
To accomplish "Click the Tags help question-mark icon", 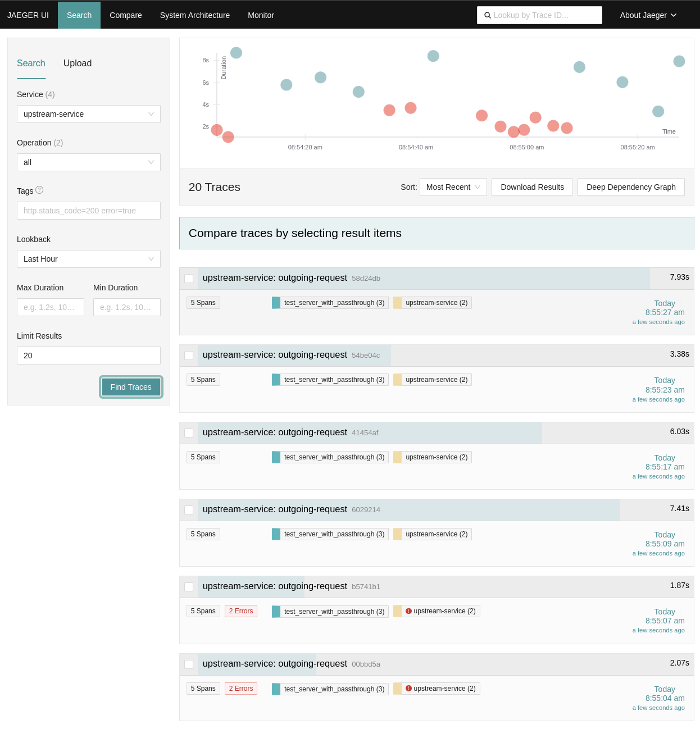I will pyautogui.click(x=39, y=190).
